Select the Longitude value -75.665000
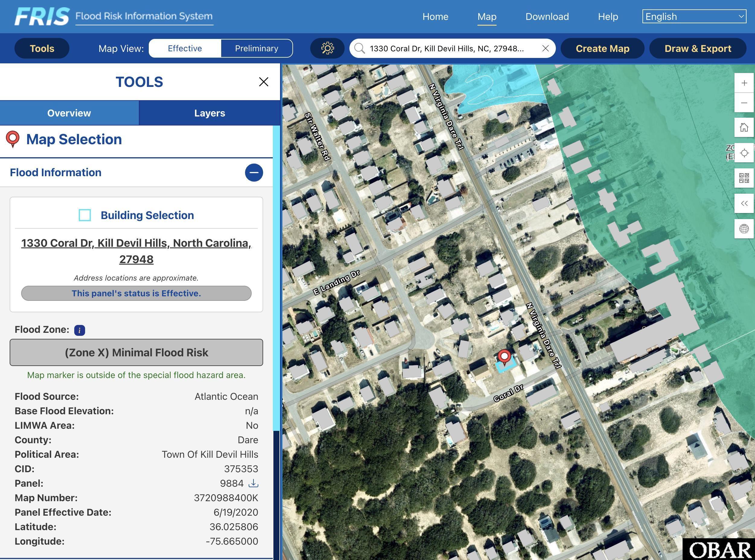Screen dimensions: 755x560 pos(232,541)
